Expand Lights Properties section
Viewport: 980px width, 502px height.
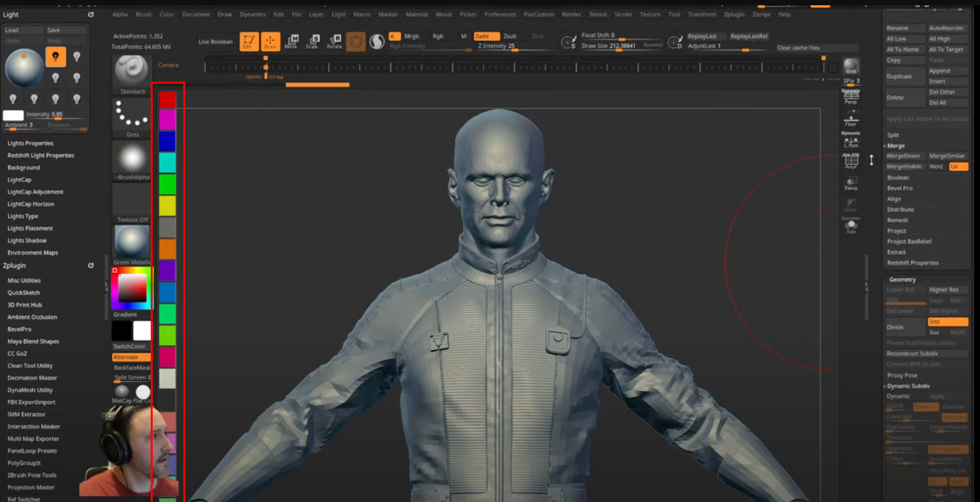(x=31, y=143)
